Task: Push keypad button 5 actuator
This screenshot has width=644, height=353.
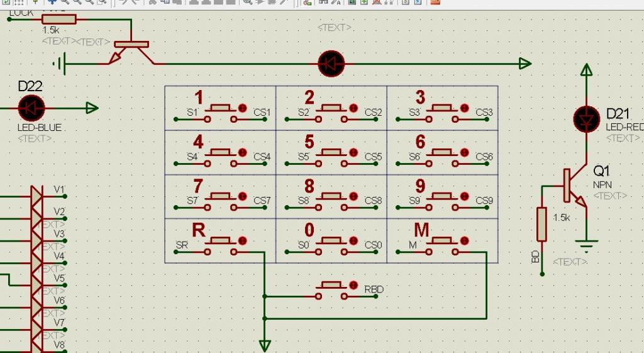Action: point(331,152)
